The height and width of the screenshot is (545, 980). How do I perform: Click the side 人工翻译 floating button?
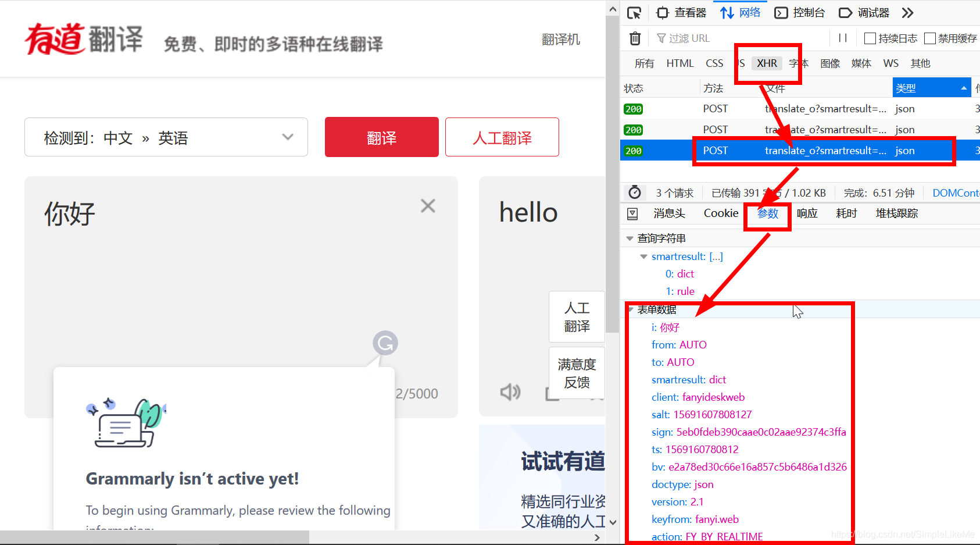(x=577, y=316)
